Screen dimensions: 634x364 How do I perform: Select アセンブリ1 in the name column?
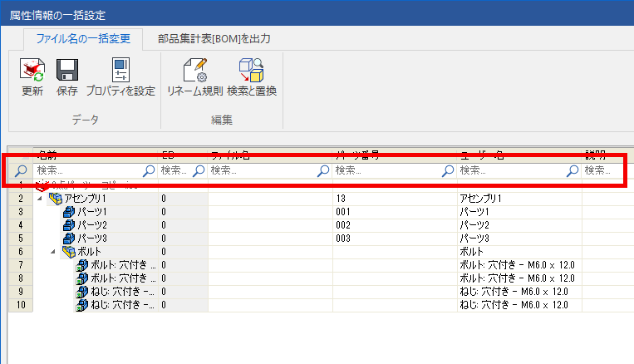tap(85, 198)
